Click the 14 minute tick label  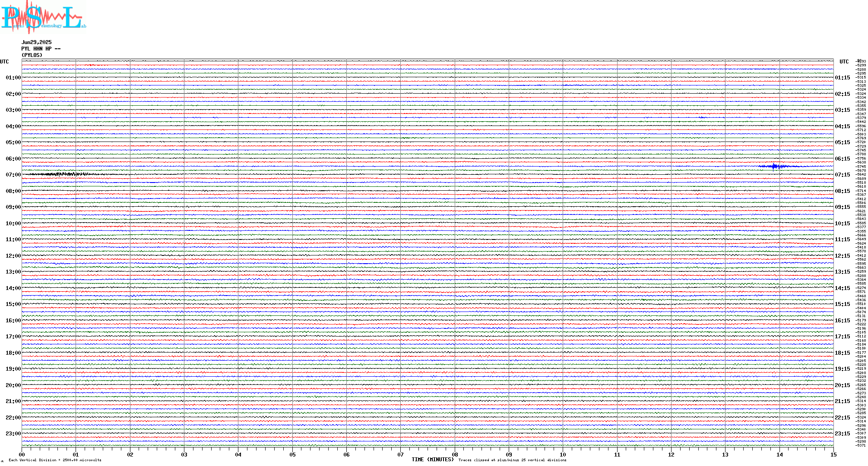pyautogui.click(x=779, y=454)
